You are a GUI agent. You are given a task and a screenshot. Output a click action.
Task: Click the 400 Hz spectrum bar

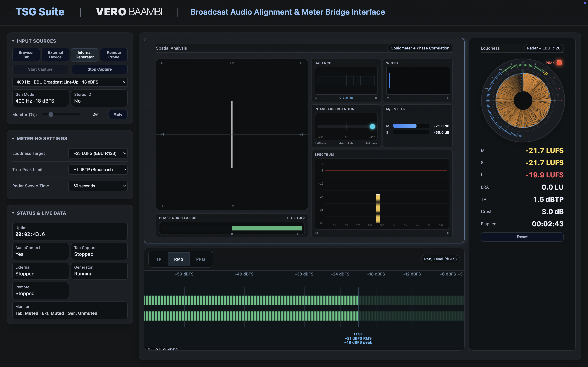point(378,208)
